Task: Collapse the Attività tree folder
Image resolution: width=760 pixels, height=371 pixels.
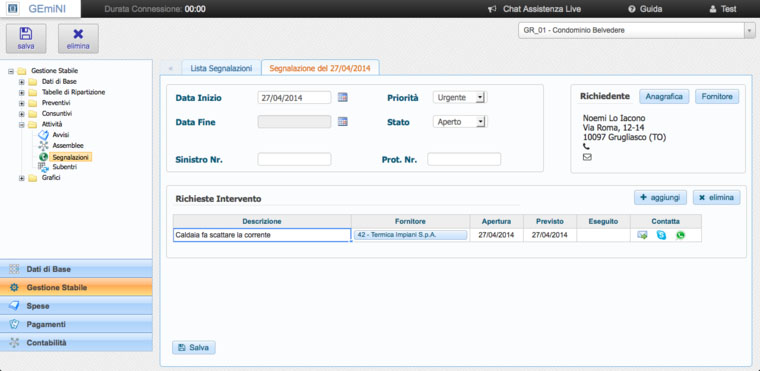Action: pyautogui.click(x=21, y=124)
